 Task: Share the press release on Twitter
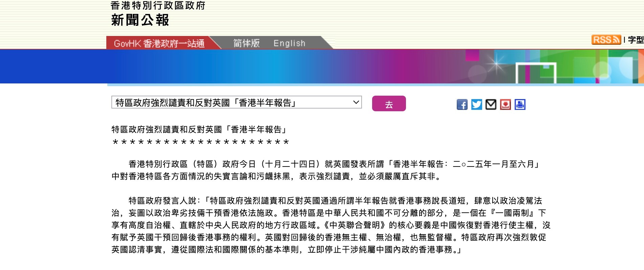pos(476,104)
